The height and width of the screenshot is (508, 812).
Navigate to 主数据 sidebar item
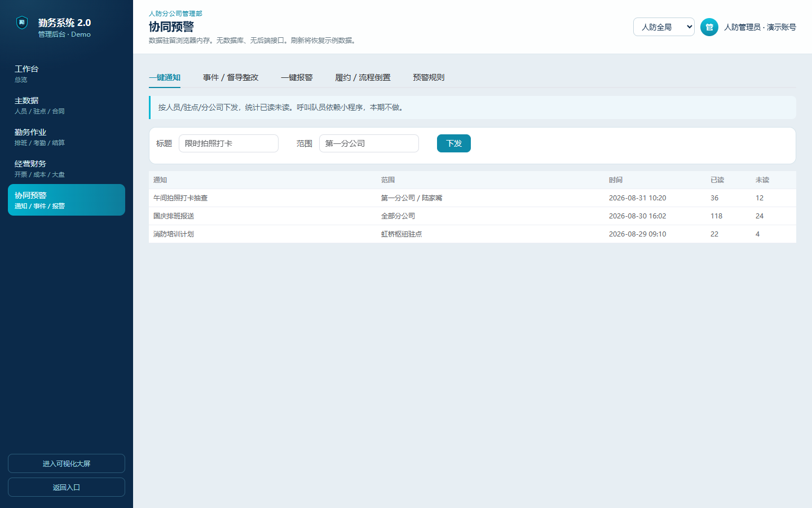coord(67,105)
